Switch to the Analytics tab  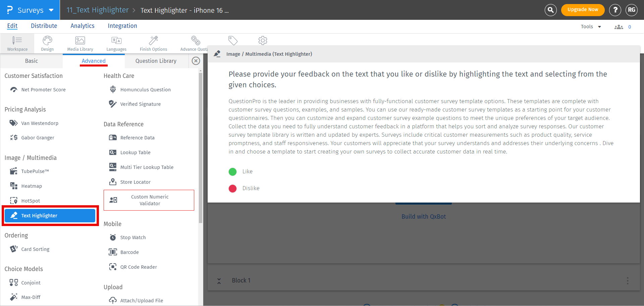(x=83, y=26)
